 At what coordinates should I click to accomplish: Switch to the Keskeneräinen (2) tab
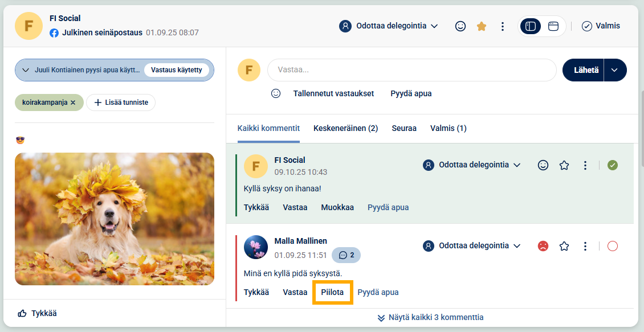[345, 129]
